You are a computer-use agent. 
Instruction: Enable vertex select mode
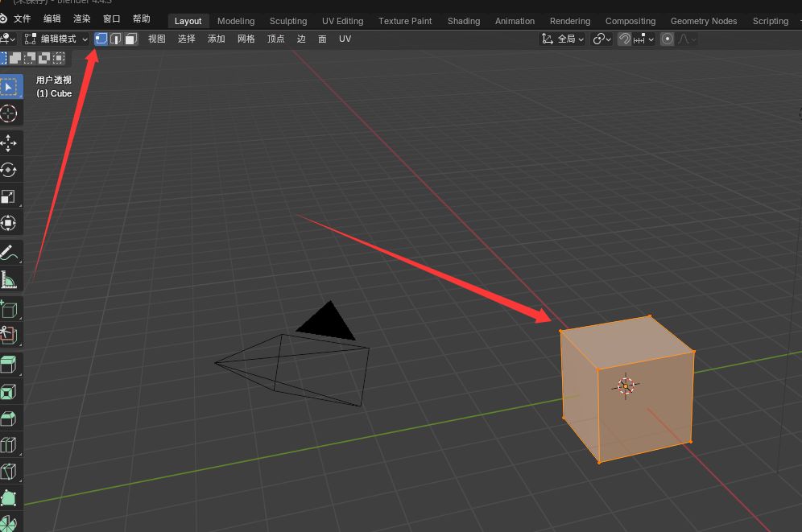[x=101, y=39]
